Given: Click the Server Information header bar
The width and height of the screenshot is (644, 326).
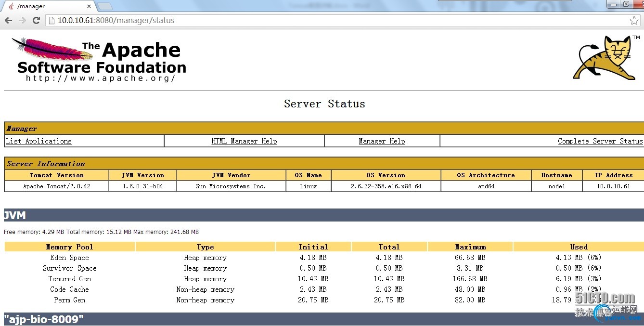Looking at the screenshot, I should (x=324, y=164).
